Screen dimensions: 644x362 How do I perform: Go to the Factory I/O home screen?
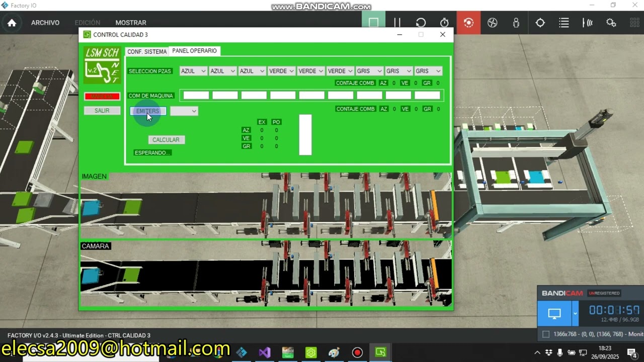pos(12,23)
